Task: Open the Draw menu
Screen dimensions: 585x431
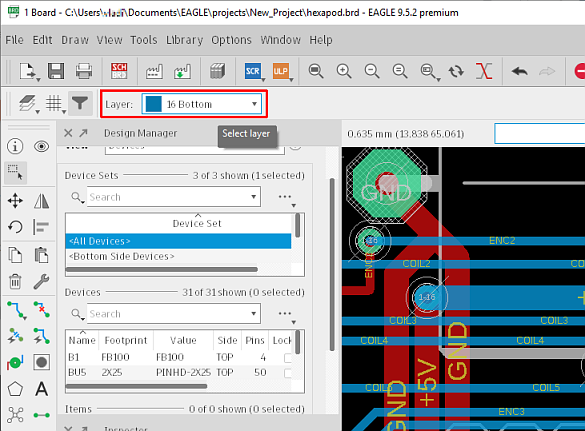Action: click(x=75, y=40)
